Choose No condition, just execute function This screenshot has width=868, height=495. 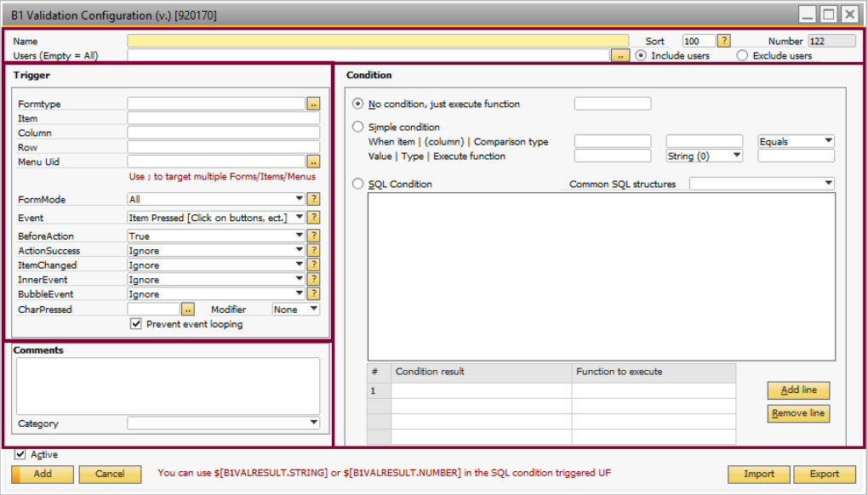pyautogui.click(x=358, y=104)
